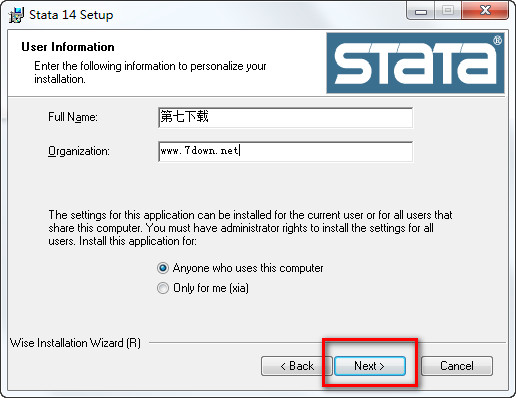Click the User Information heading
The width and height of the screenshot is (516, 398).
68,47
